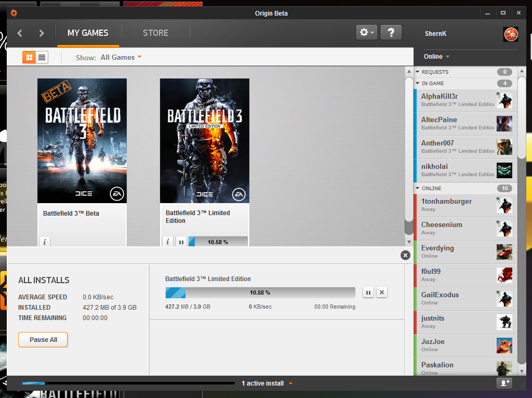Click the add friend icon
Image resolution: width=532 pixels, height=398 pixels.
[503, 383]
